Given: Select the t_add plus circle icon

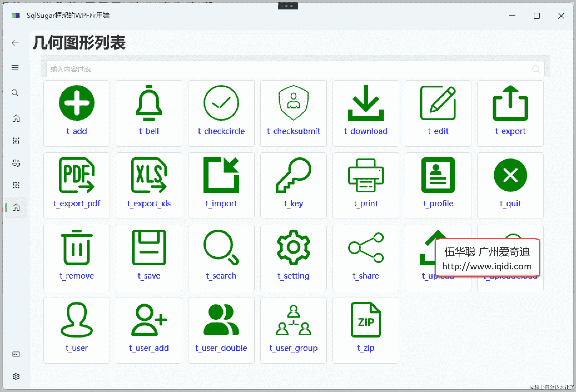Looking at the screenshot, I should tap(77, 103).
